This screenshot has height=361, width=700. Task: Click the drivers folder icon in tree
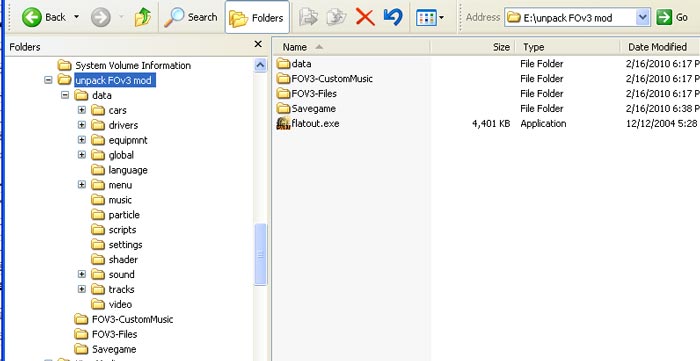[x=98, y=125]
